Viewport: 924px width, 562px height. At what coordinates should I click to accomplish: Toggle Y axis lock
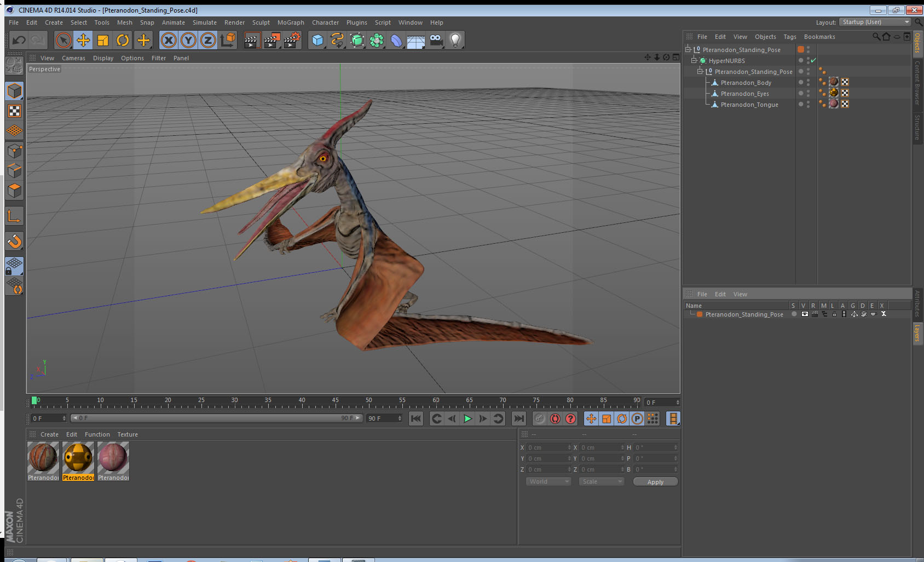point(188,40)
